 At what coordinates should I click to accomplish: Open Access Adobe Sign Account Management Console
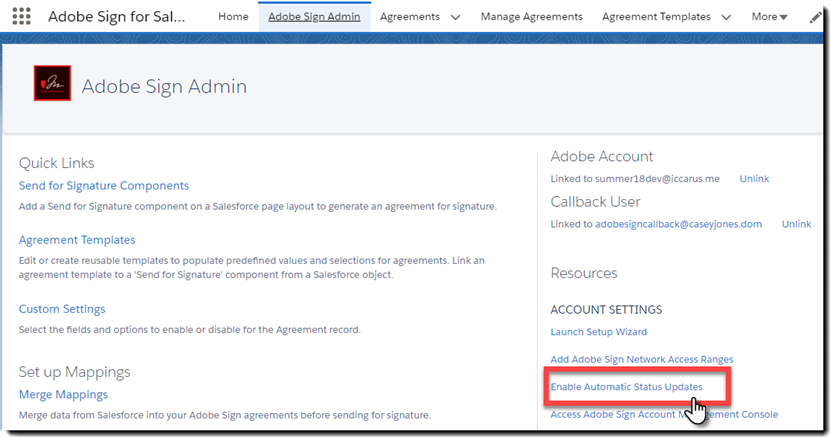663,414
